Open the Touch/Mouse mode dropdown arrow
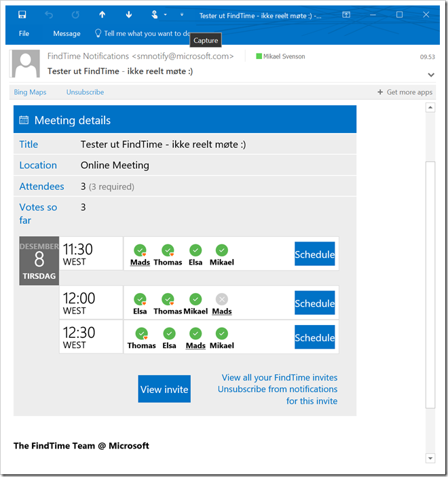This screenshot has width=448, height=477. 165,15
